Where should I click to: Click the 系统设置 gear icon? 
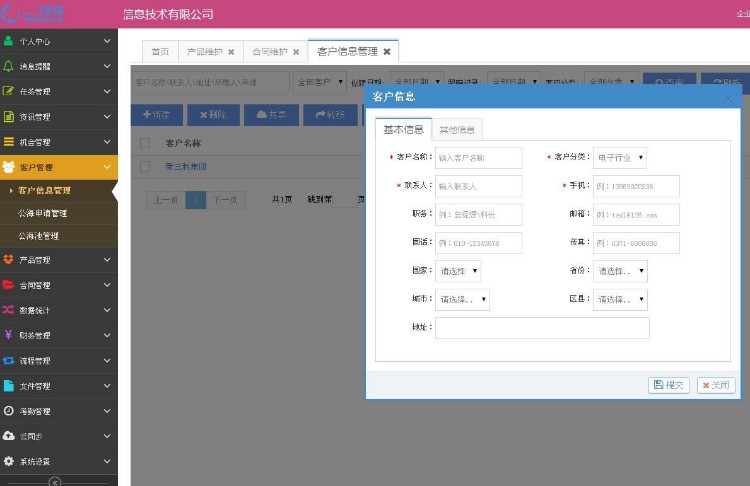(9, 461)
